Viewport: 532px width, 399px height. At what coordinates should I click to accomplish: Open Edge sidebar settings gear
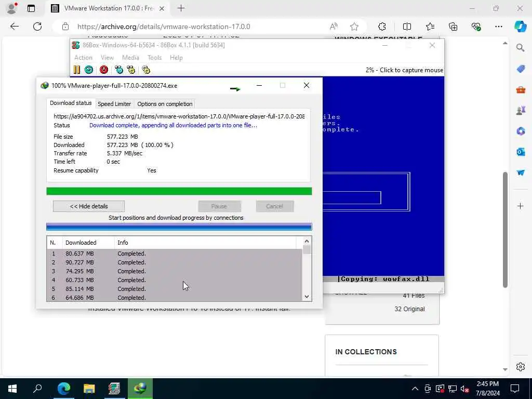coord(521,367)
